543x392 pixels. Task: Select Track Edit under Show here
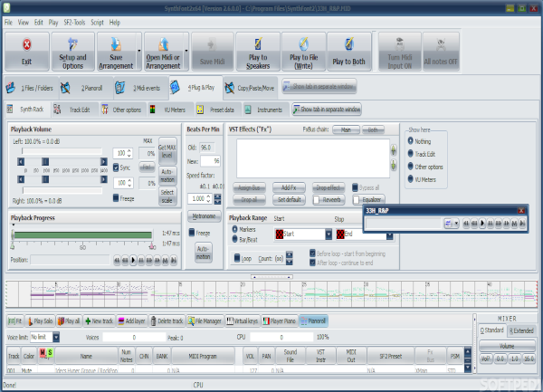(x=411, y=153)
